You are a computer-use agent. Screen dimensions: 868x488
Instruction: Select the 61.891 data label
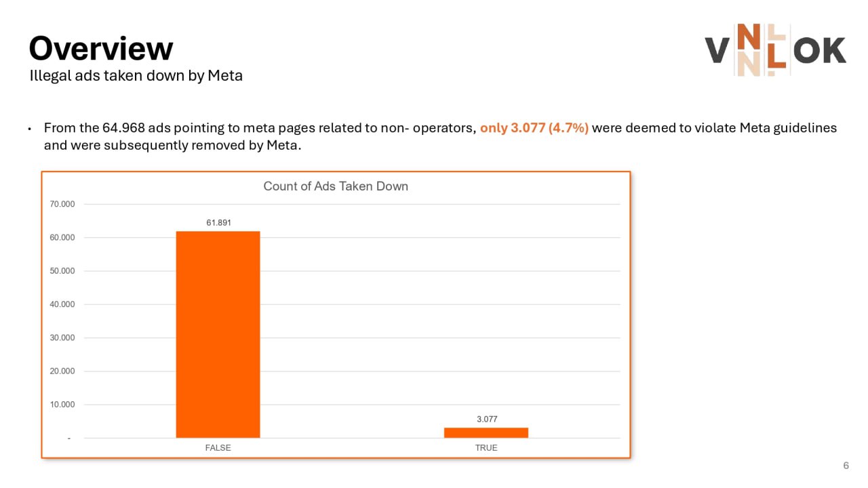(x=218, y=222)
